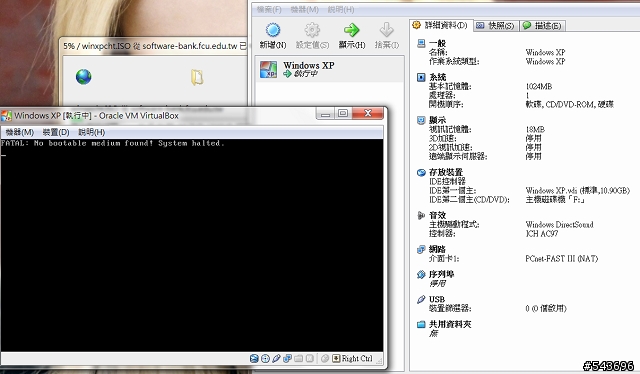Click the mouse integration status icon

325,358
